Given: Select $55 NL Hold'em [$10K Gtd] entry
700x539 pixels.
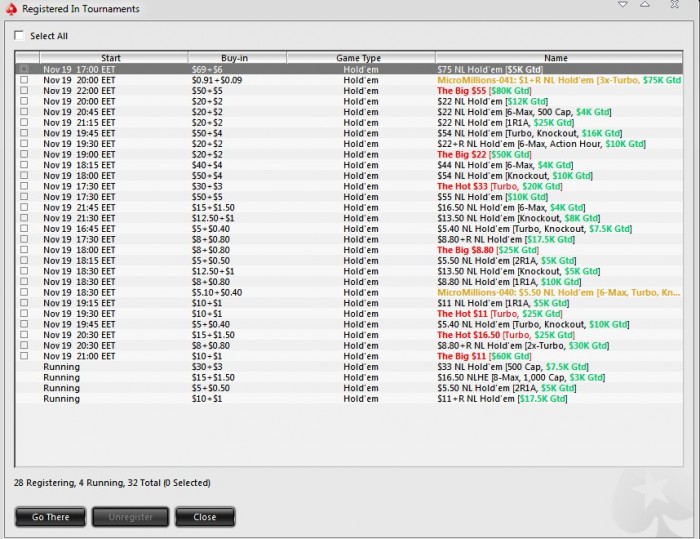Looking at the screenshot, I should click(x=493, y=197).
